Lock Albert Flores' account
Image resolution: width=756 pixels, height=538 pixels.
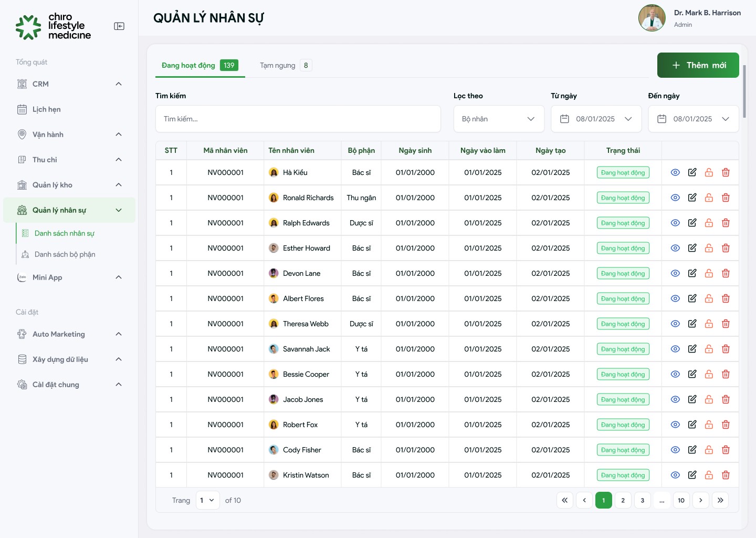pyautogui.click(x=709, y=298)
